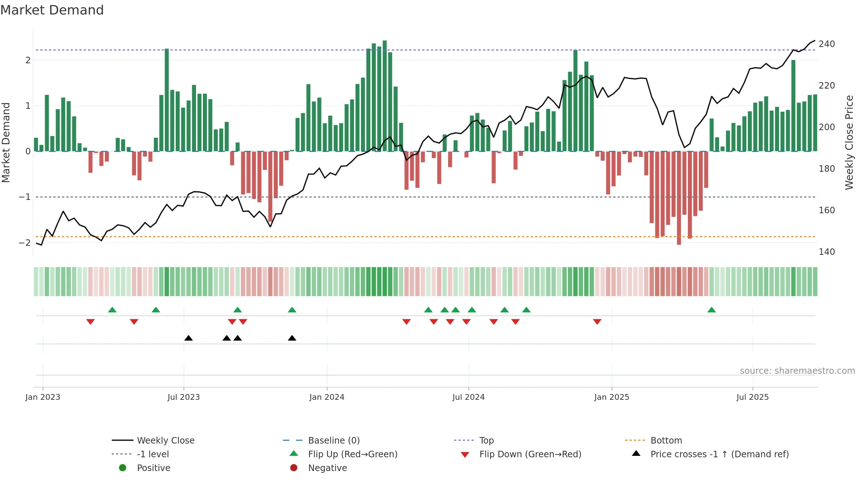Click the rightmost green flip-up triangle near mid-2025
Image resolution: width=868 pixels, height=488 pixels.
[x=711, y=310]
